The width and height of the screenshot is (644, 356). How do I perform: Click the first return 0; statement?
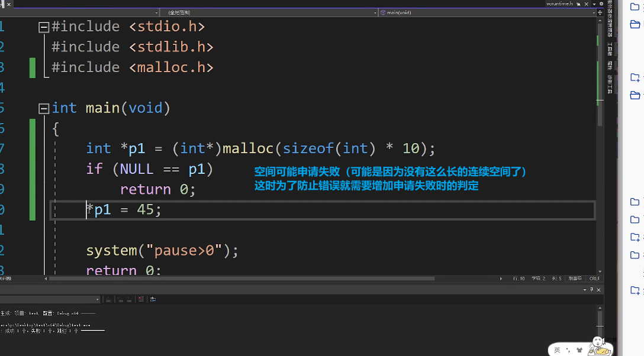coord(157,189)
